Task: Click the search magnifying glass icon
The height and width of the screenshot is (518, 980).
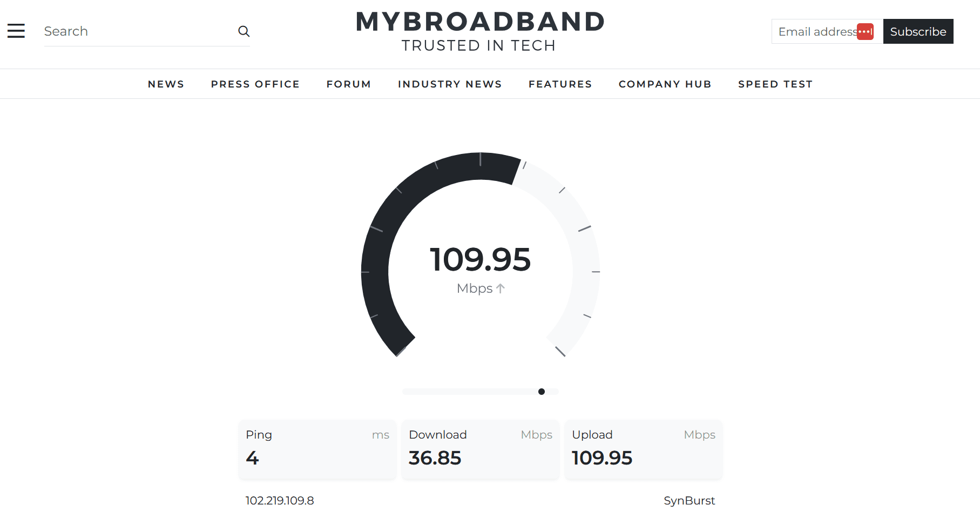Action: click(244, 31)
